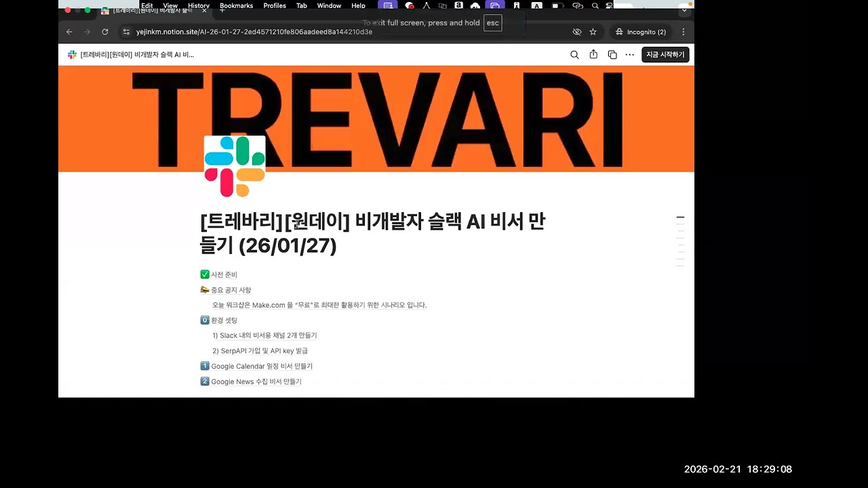Open the View menu
This screenshot has width=868, height=488.
click(170, 5)
